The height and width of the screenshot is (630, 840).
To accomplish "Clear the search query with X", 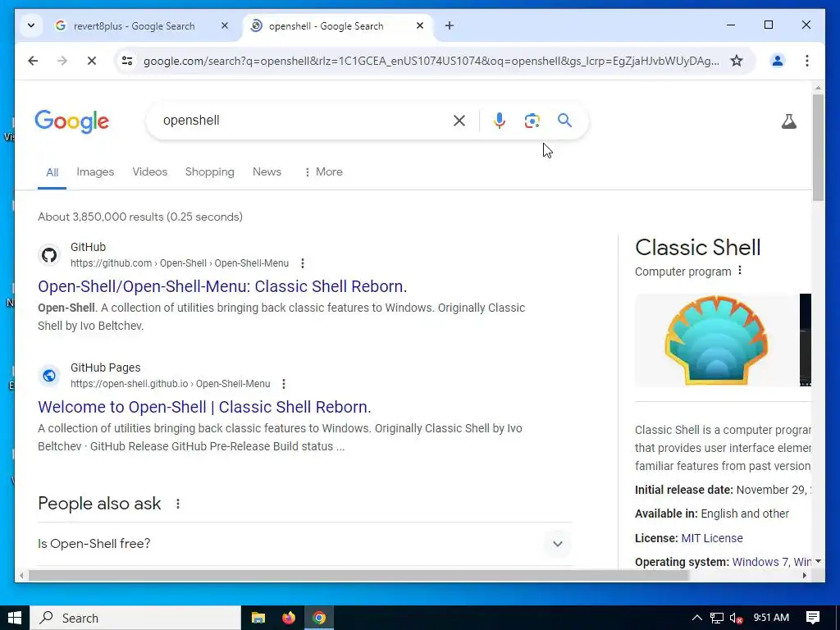I will (459, 121).
